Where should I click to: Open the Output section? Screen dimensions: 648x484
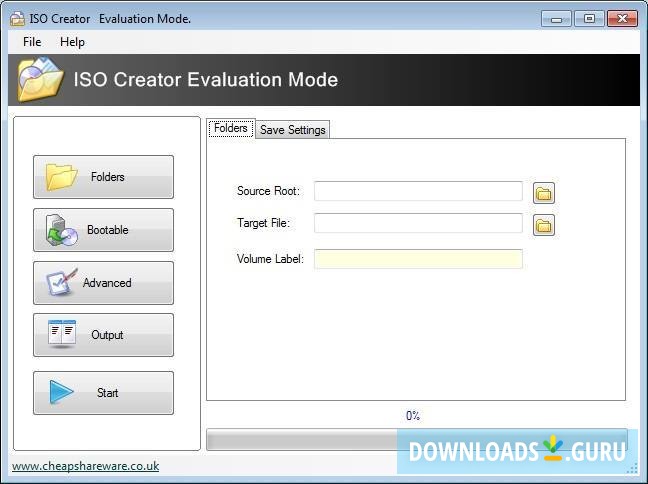(x=103, y=335)
